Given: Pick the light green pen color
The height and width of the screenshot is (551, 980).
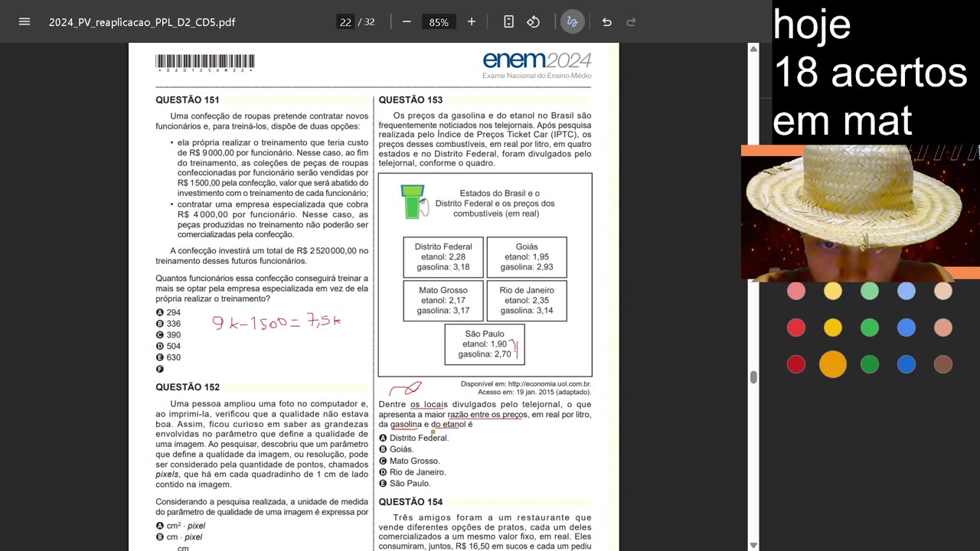Looking at the screenshot, I should 870,291.
